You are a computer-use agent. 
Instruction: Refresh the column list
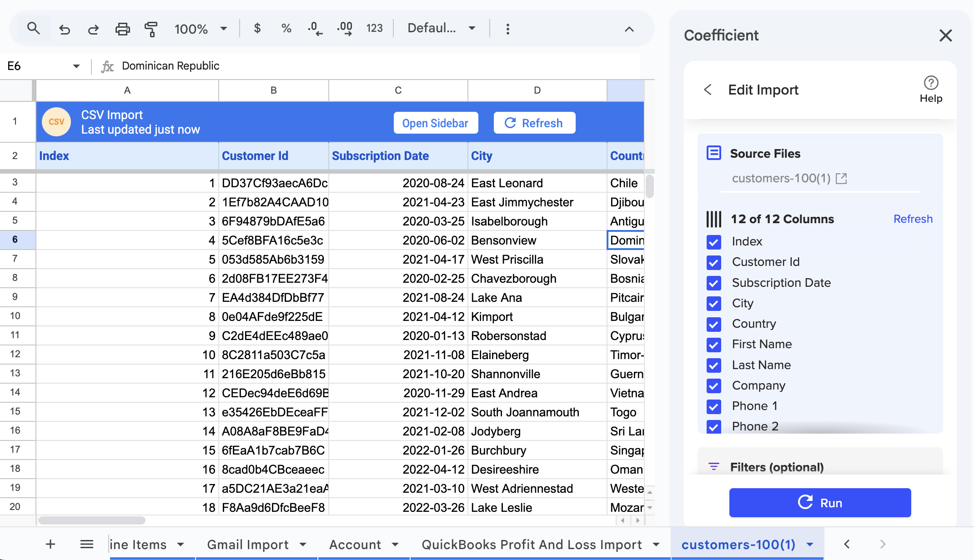click(913, 219)
